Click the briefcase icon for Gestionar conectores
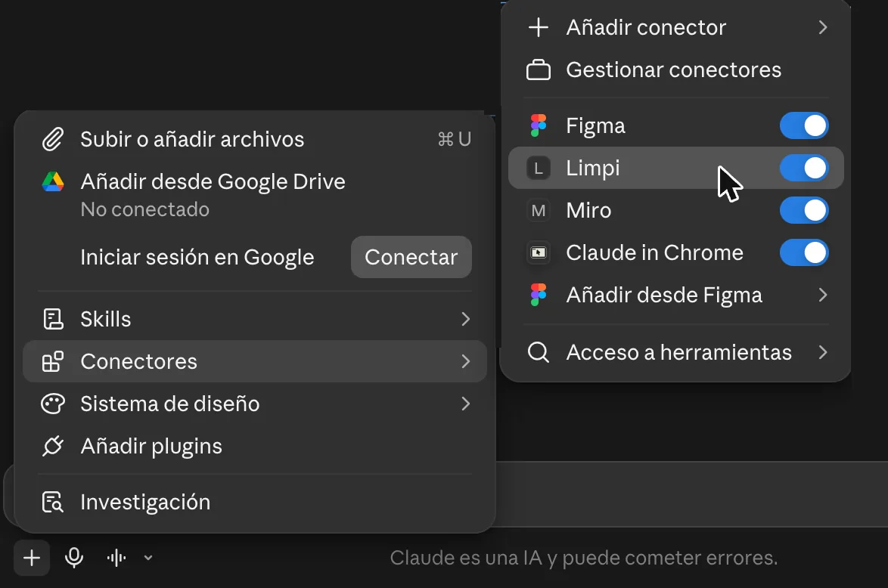The image size is (888, 588). (538, 70)
